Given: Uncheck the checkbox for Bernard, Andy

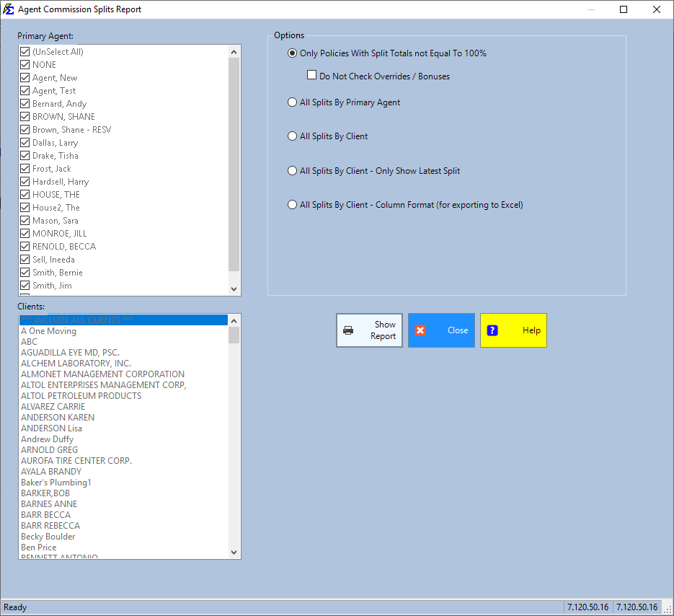Looking at the screenshot, I should (25, 103).
